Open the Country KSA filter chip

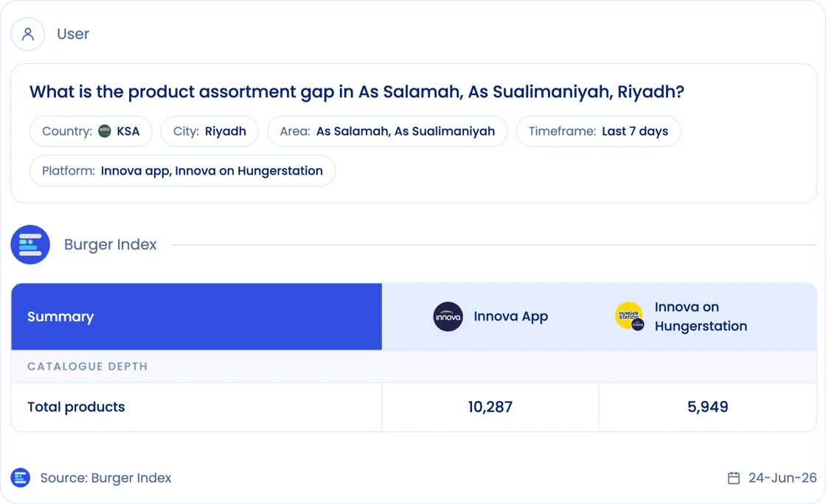[x=91, y=131]
